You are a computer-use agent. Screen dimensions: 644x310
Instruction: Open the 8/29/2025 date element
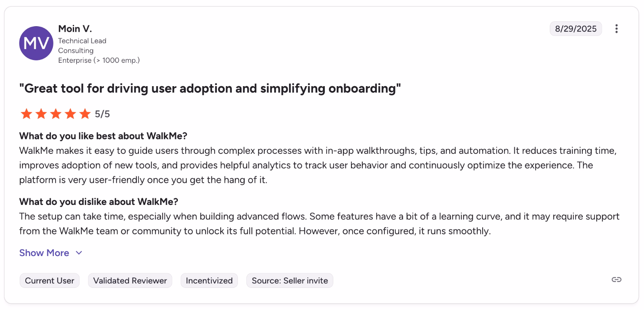point(576,29)
